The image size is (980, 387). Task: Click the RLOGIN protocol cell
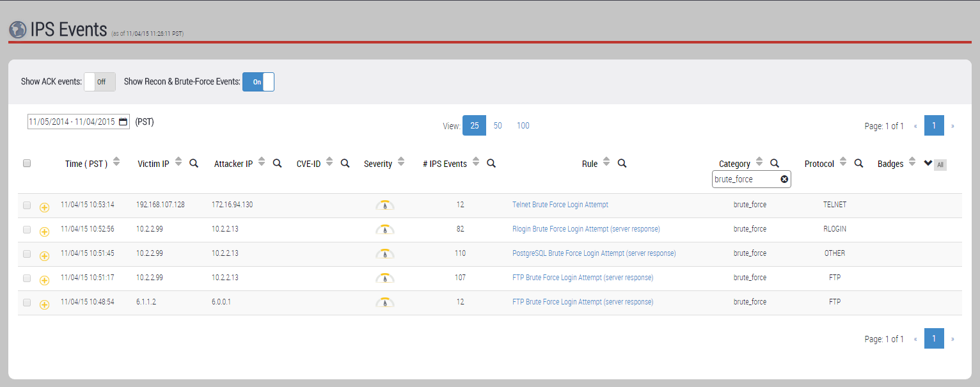point(835,229)
